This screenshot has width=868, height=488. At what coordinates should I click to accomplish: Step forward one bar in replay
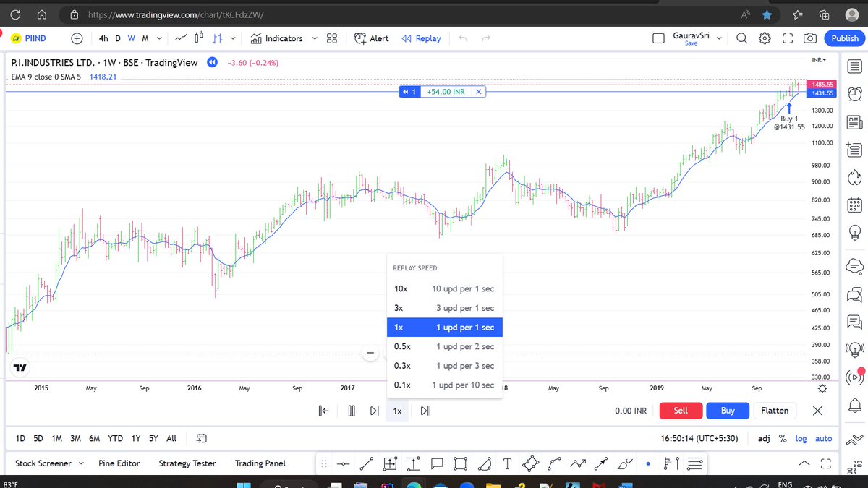point(374,411)
